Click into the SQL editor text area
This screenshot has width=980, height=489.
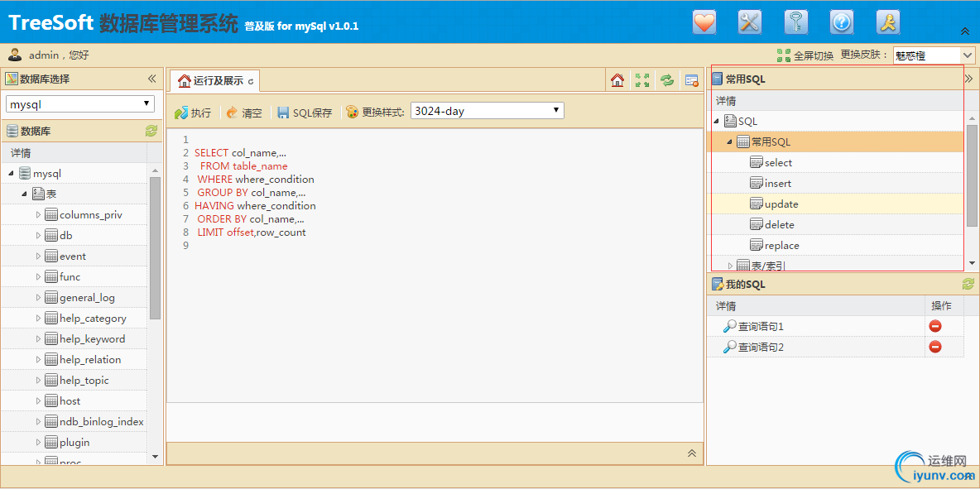pyautogui.click(x=435, y=266)
